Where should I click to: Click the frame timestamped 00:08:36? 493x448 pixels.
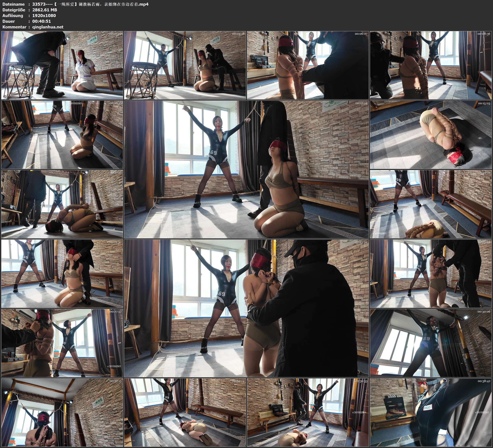tap(431, 65)
